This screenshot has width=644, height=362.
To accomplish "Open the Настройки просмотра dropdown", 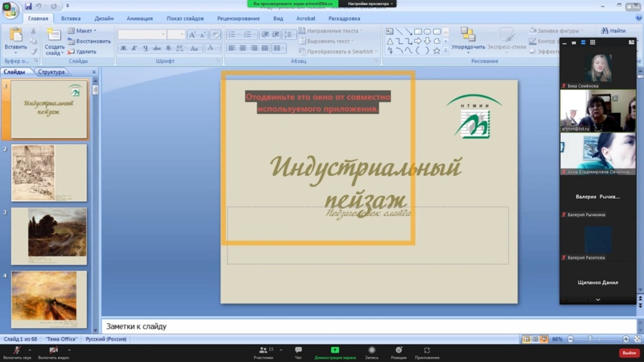I will 371,4.
